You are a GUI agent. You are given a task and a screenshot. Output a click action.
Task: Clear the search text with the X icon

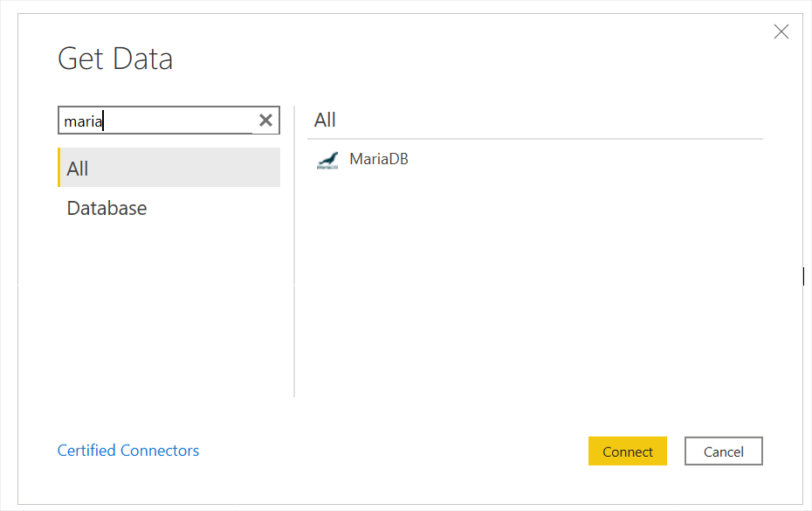pos(265,121)
